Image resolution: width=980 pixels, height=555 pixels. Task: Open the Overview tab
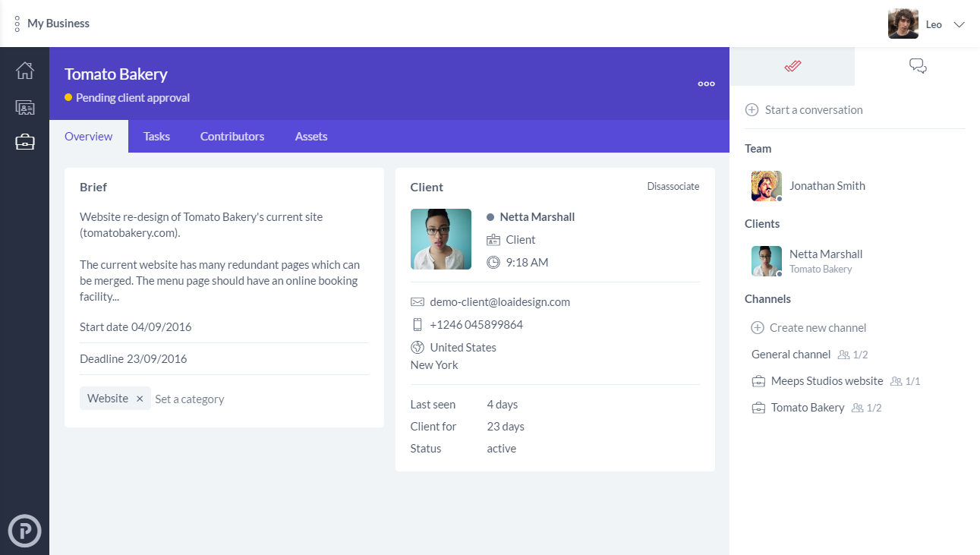[89, 137]
